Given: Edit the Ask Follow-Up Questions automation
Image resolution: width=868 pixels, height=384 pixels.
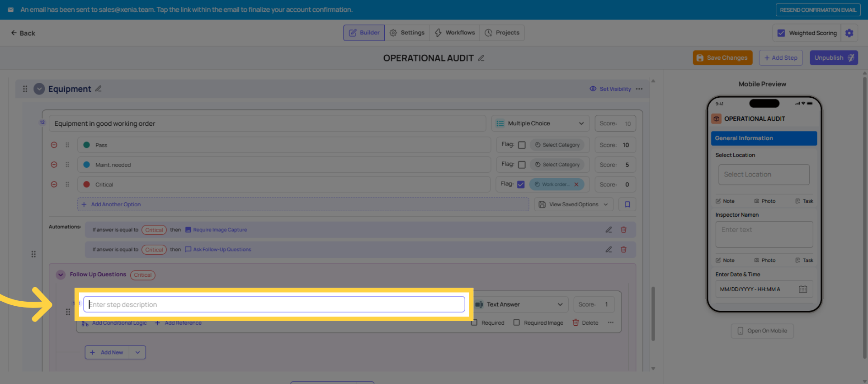Looking at the screenshot, I should pos(609,250).
